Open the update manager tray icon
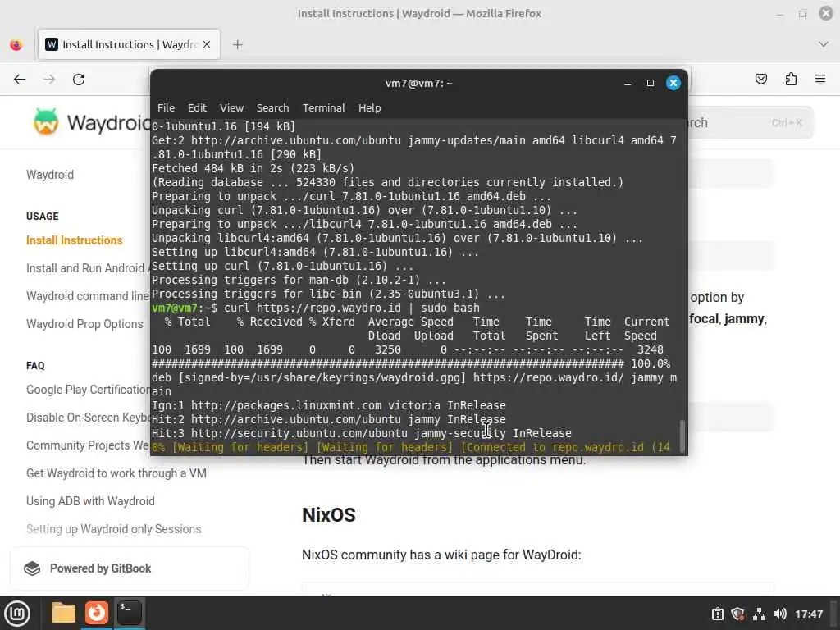The image size is (840, 630). 717,614
